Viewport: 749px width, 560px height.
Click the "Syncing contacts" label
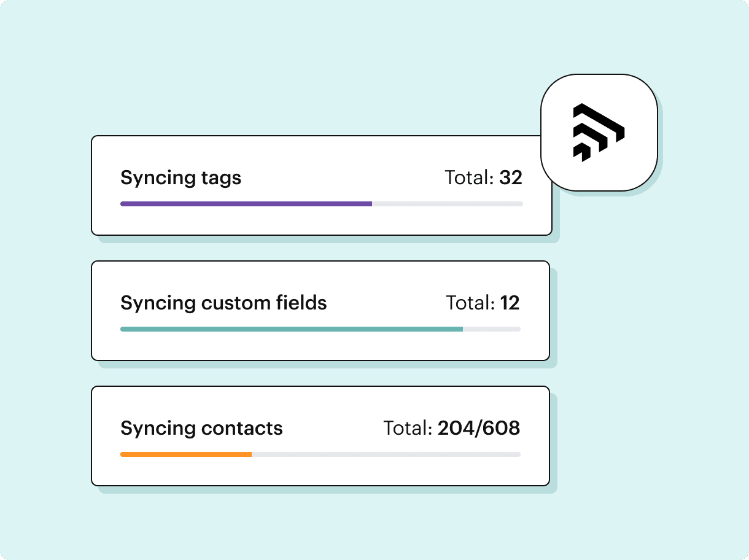tap(201, 429)
